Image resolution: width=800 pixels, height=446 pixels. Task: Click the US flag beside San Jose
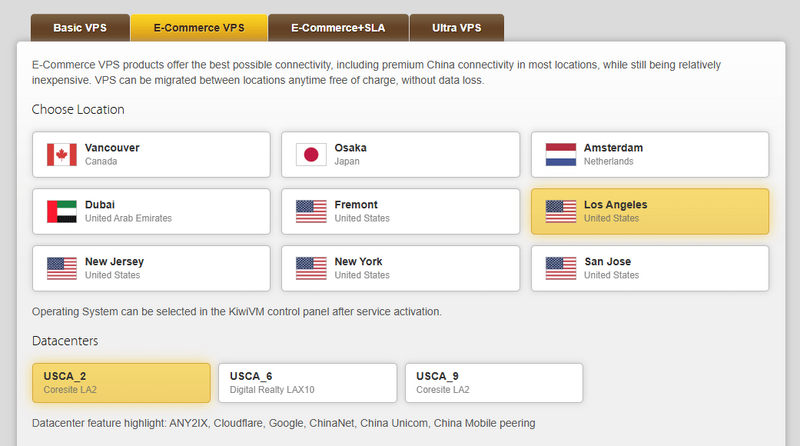point(561,268)
